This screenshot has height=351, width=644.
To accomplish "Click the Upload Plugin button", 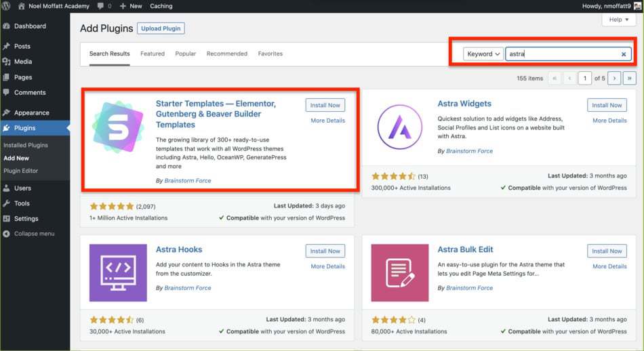I will [x=161, y=28].
